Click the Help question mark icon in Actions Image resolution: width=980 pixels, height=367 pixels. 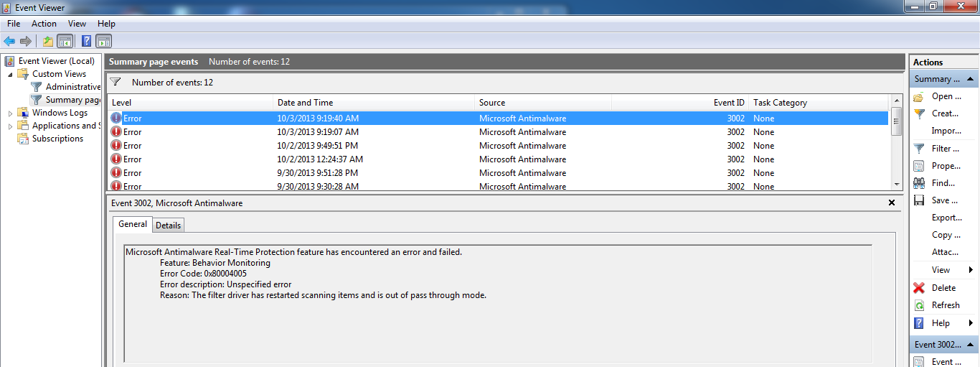[x=919, y=323]
